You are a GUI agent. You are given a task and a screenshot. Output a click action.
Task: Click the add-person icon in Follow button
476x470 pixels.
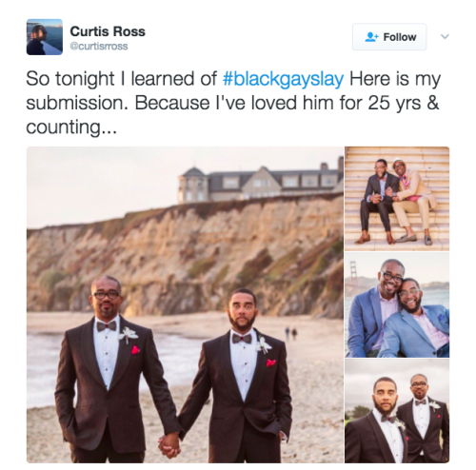371,37
